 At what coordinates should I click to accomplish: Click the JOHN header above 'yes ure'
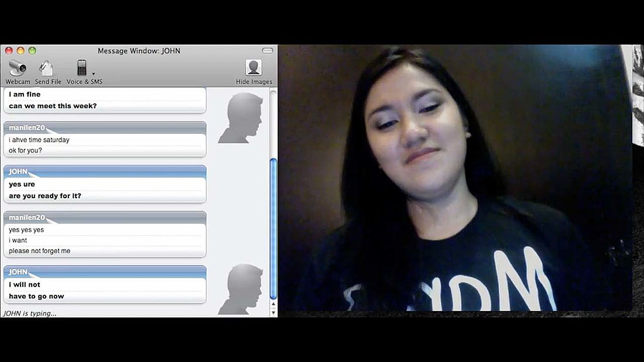(x=105, y=171)
